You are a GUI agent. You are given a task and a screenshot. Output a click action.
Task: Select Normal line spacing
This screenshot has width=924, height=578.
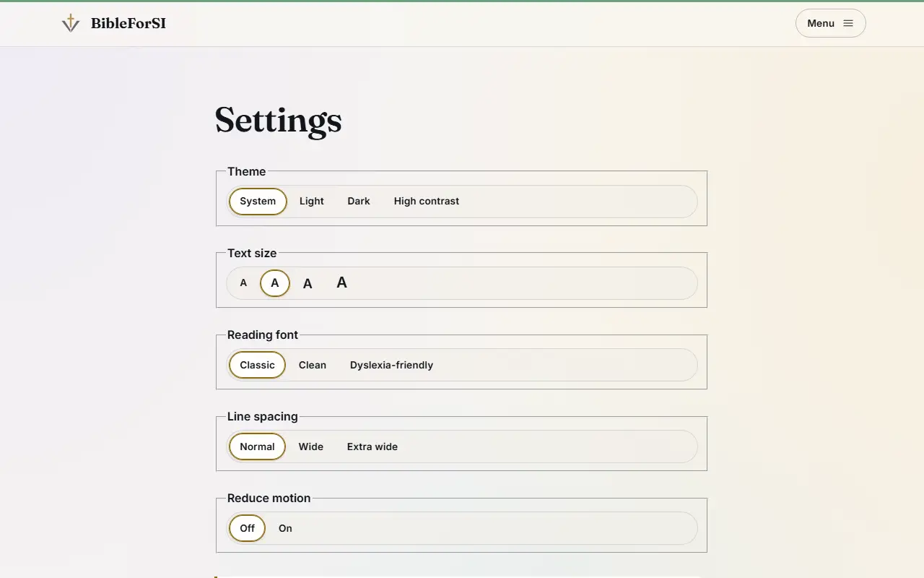point(257,447)
